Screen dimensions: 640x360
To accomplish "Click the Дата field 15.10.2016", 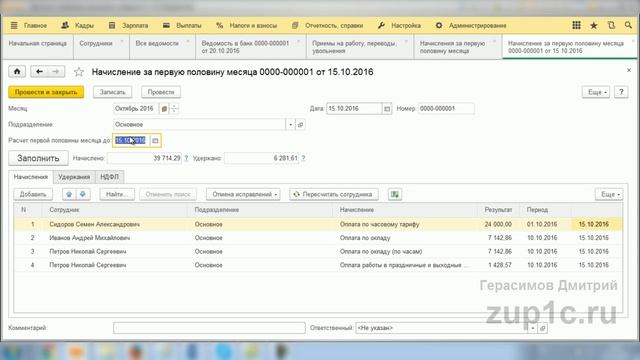I will pos(354,109).
